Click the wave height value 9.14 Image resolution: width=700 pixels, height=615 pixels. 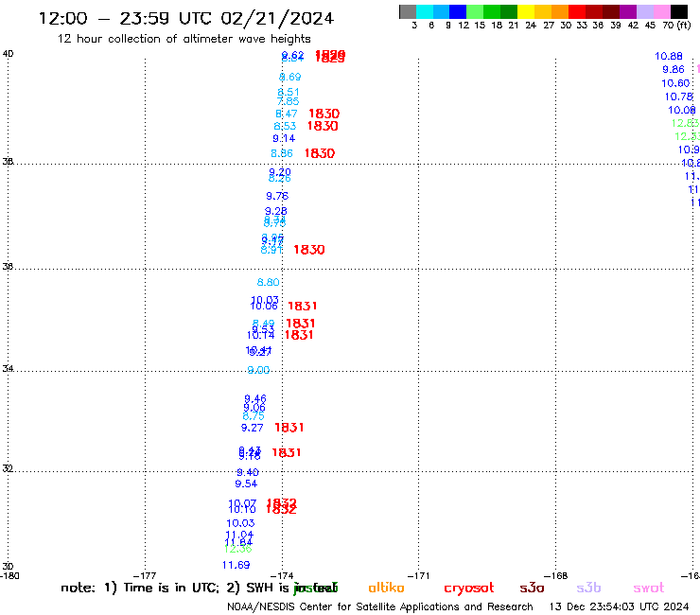click(x=284, y=138)
